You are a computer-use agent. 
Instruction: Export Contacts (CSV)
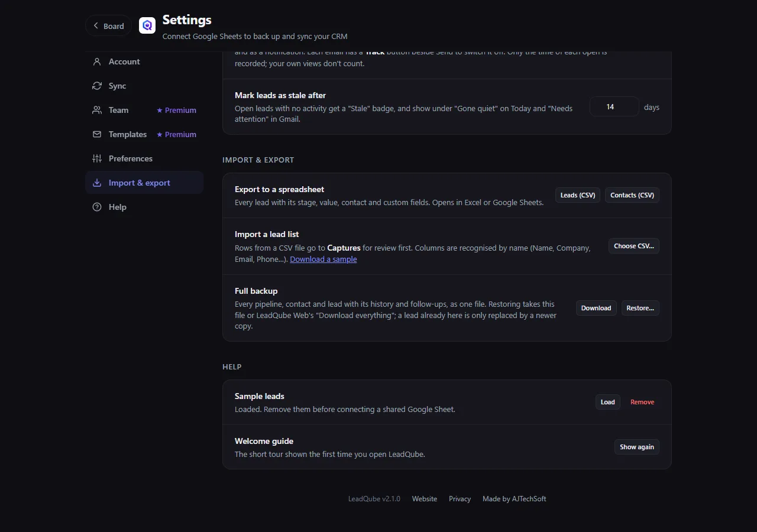632,195
